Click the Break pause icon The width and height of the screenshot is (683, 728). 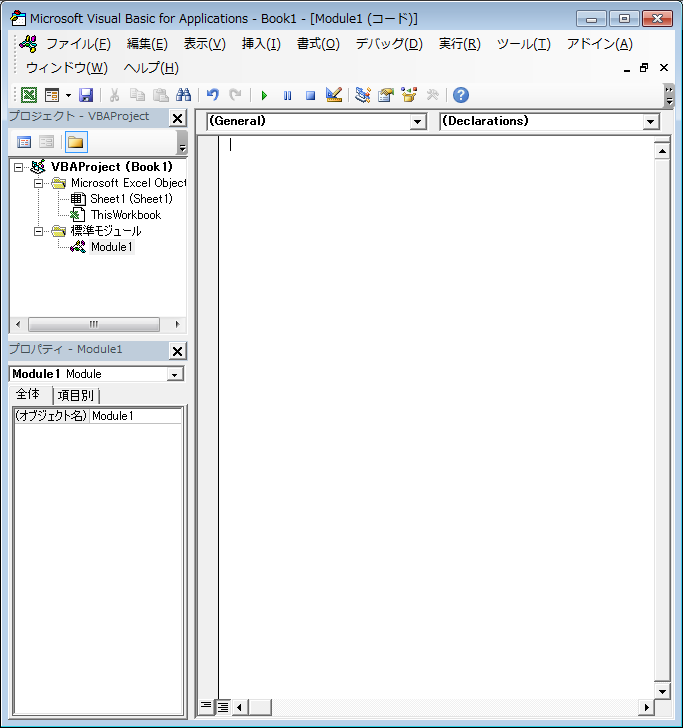(x=287, y=96)
